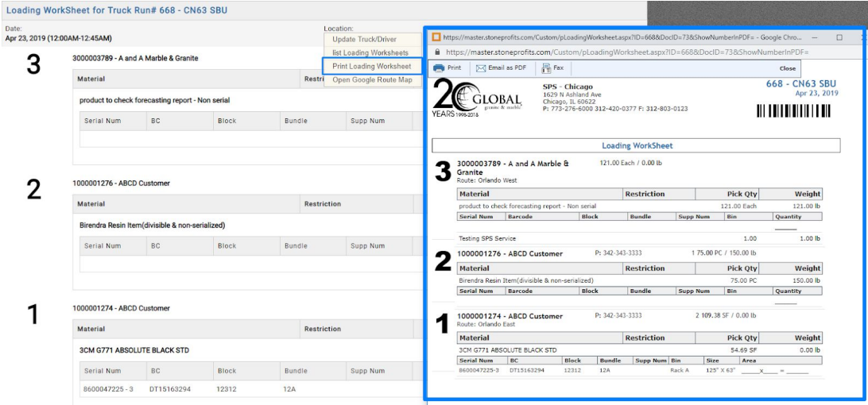Image resolution: width=868 pixels, height=405 pixels.
Task: Click the date Apr 23, 2019 (12:00AM-12:45AM)
Action: click(58, 38)
